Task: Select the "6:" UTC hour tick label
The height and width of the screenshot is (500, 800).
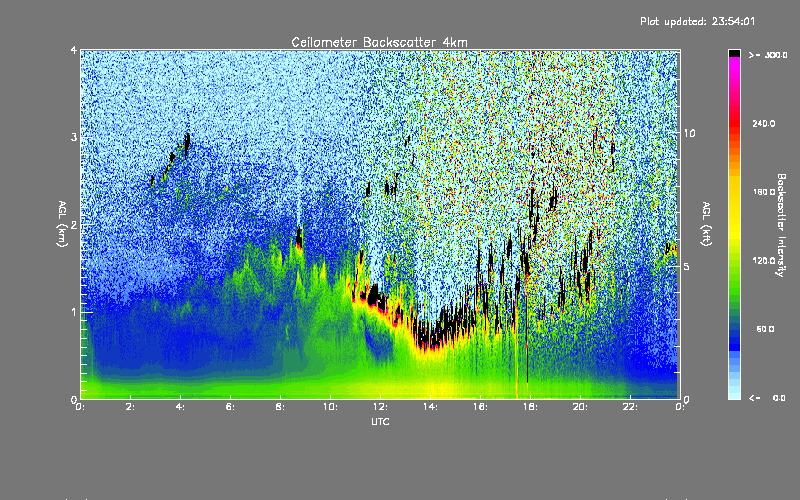Action: point(231,407)
